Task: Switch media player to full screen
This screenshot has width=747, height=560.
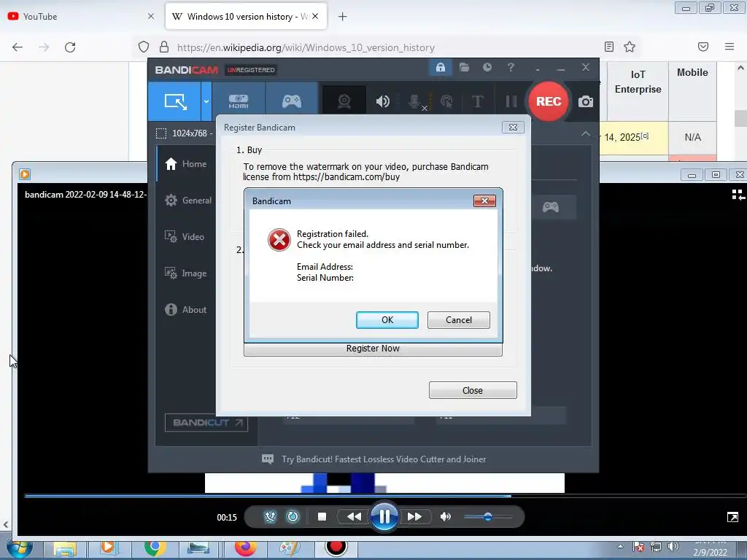Action: (x=732, y=517)
